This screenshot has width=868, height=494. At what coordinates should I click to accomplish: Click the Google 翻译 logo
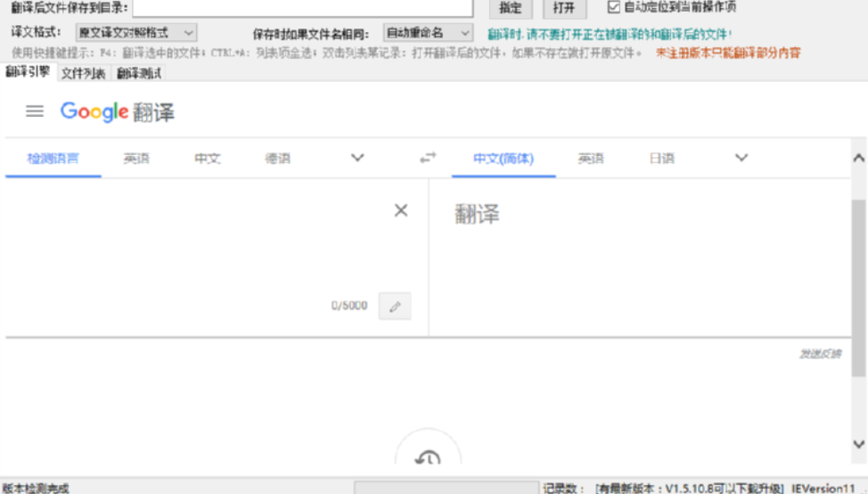point(118,111)
